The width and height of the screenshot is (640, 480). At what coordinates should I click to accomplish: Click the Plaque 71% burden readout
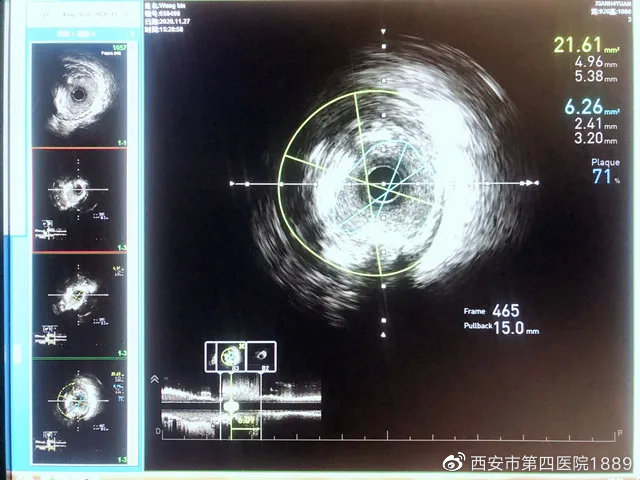603,176
